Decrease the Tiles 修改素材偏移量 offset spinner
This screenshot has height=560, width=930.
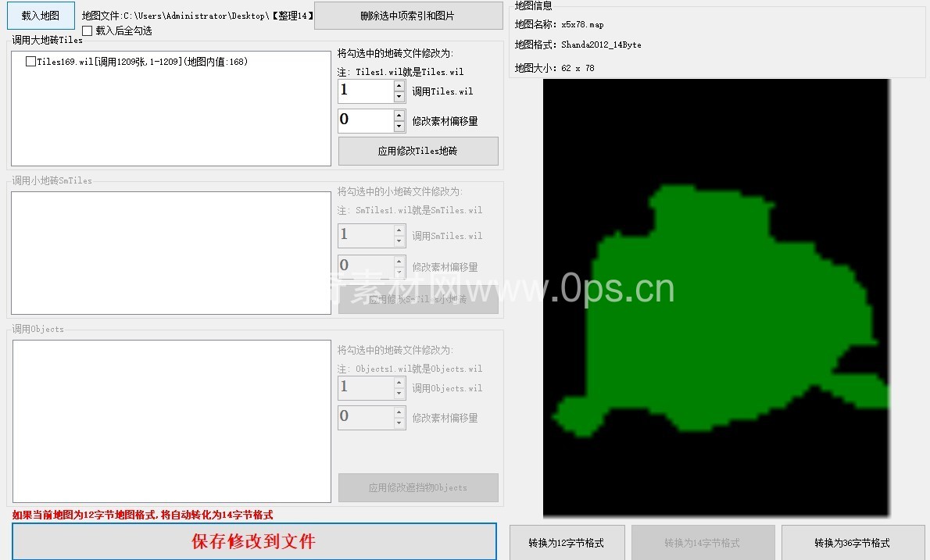tap(399, 127)
